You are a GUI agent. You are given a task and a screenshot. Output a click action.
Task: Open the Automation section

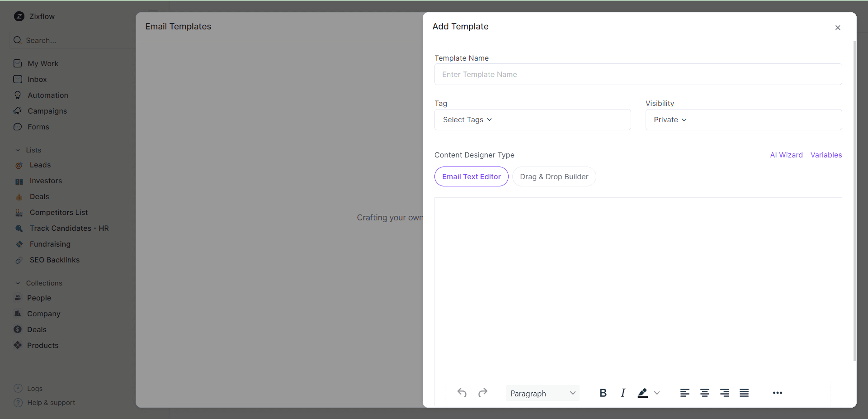pyautogui.click(x=47, y=95)
